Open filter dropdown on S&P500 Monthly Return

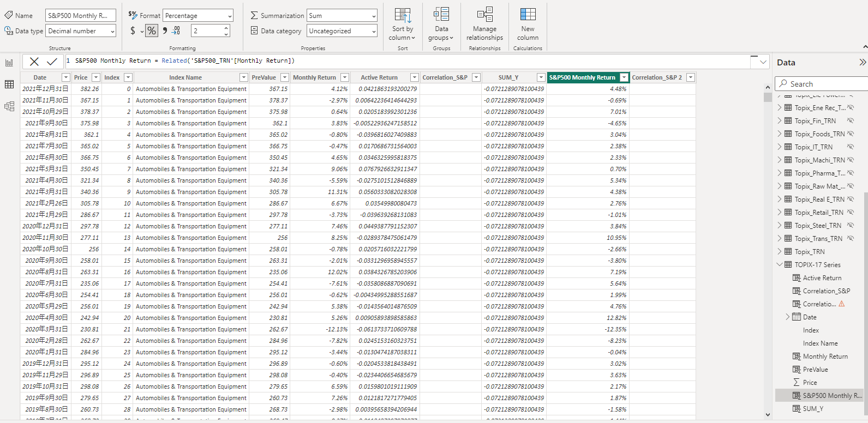point(624,77)
